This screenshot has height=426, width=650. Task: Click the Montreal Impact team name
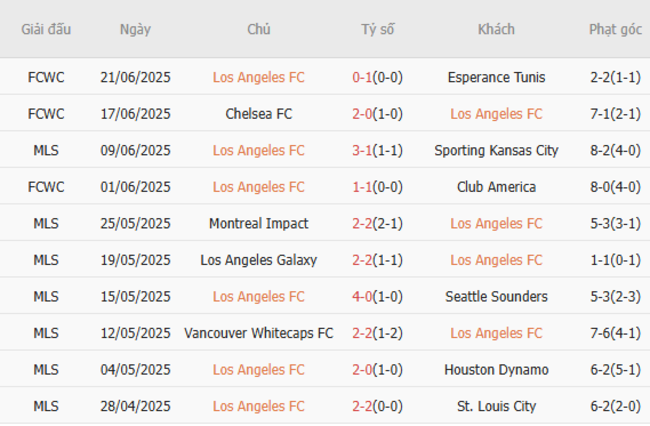(x=258, y=224)
